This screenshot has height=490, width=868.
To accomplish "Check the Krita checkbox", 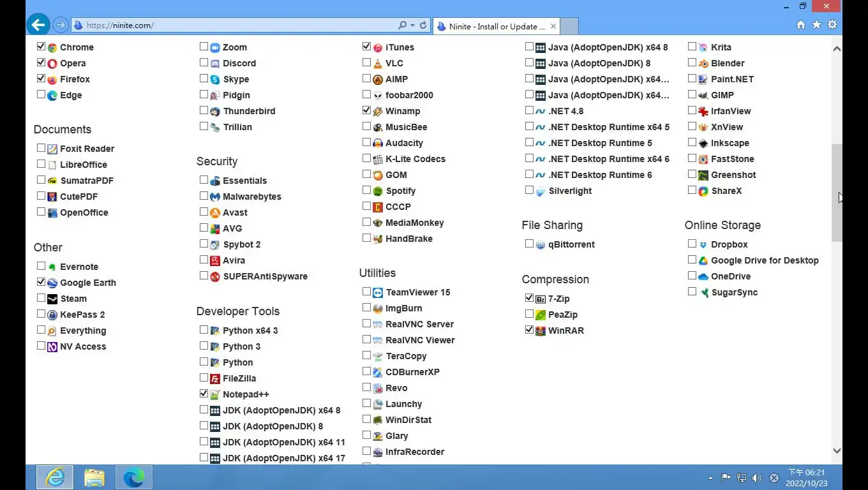I will tap(692, 47).
